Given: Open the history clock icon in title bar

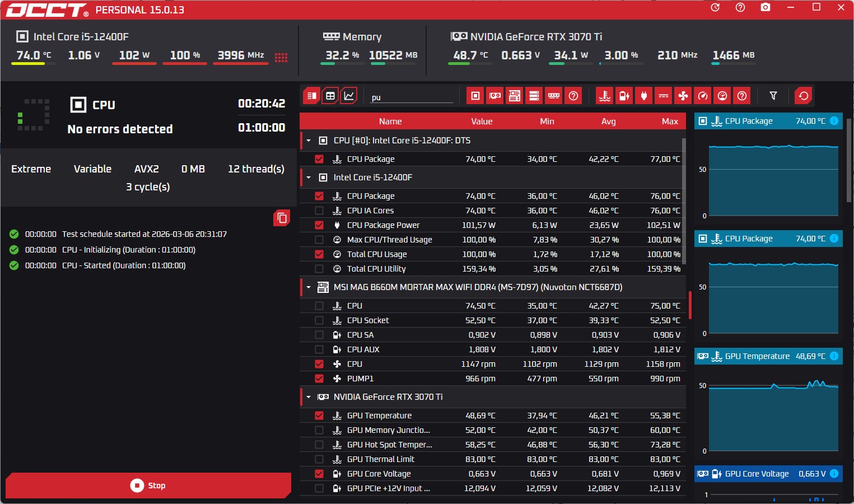Looking at the screenshot, I should [715, 7].
